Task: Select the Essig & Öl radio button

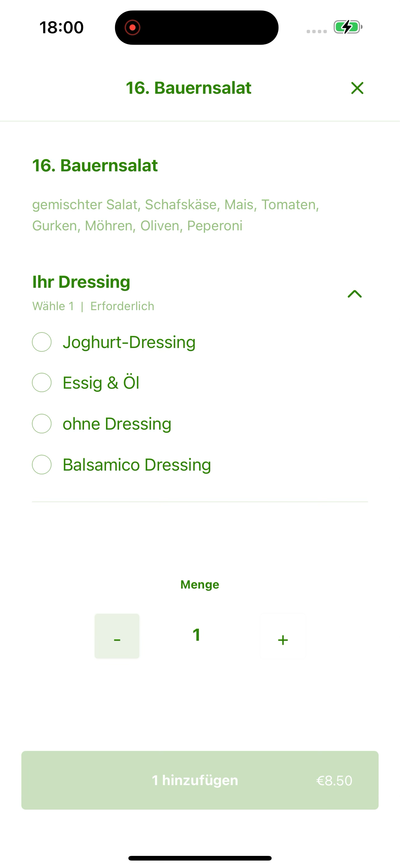Action: tap(42, 382)
